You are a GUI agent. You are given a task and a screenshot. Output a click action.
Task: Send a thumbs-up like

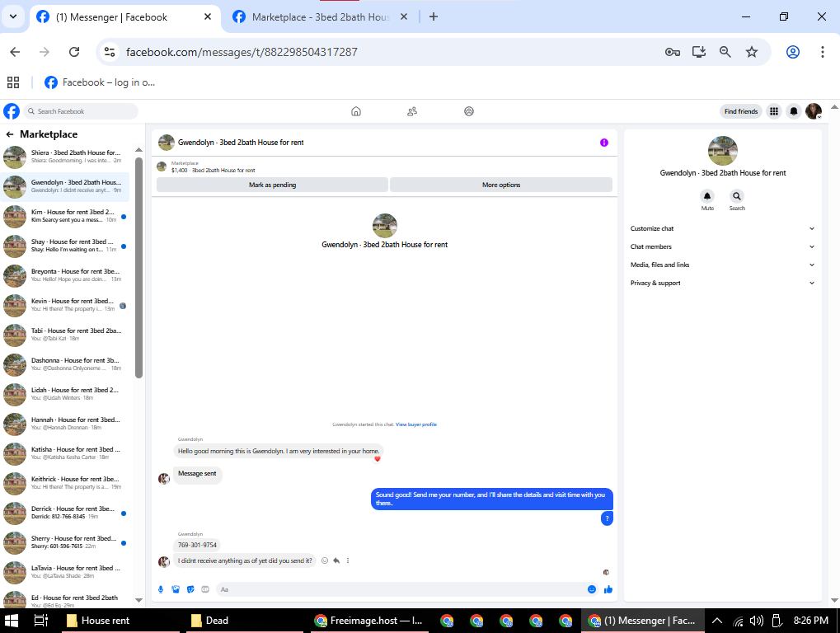(x=608, y=589)
